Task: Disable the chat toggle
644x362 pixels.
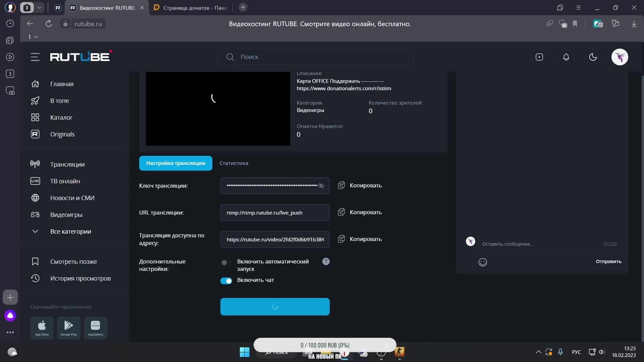Action: point(226,281)
